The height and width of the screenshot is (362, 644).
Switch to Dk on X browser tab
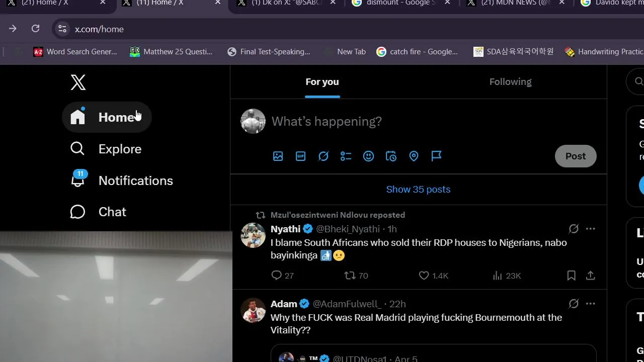pyautogui.click(x=286, y=3)
